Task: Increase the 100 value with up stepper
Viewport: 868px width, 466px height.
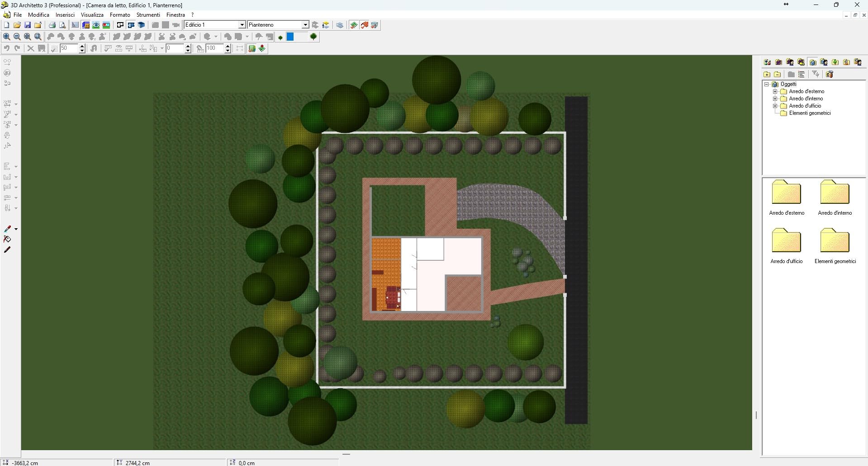Action: click(228, 46)
